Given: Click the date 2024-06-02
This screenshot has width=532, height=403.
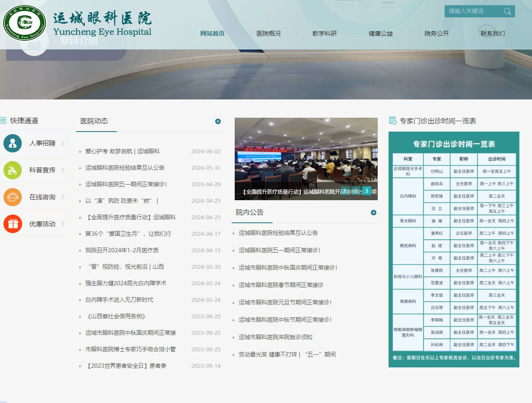Looking at the screenshot, I should point(206,152).
